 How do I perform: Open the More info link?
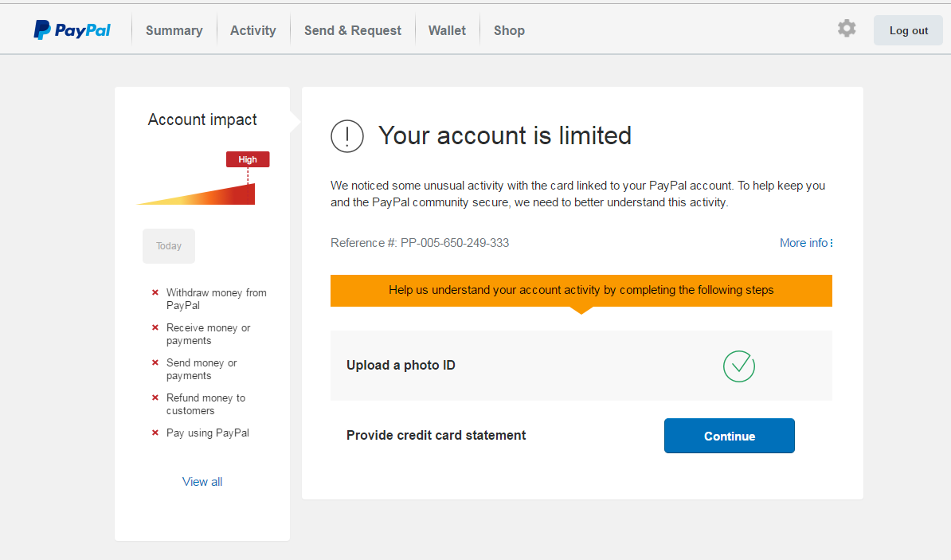pos(806,243)
